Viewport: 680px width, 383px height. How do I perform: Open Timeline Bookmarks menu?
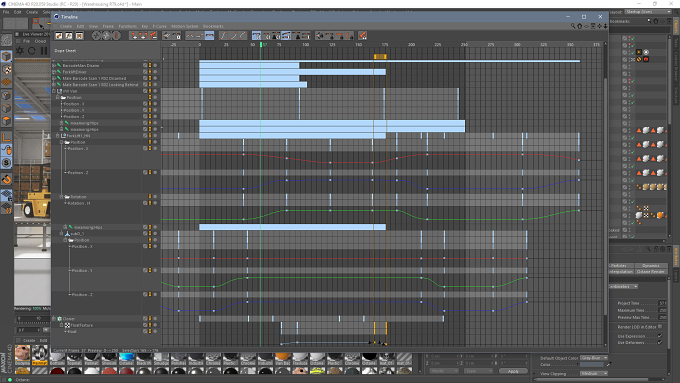[x=213, y=26]
